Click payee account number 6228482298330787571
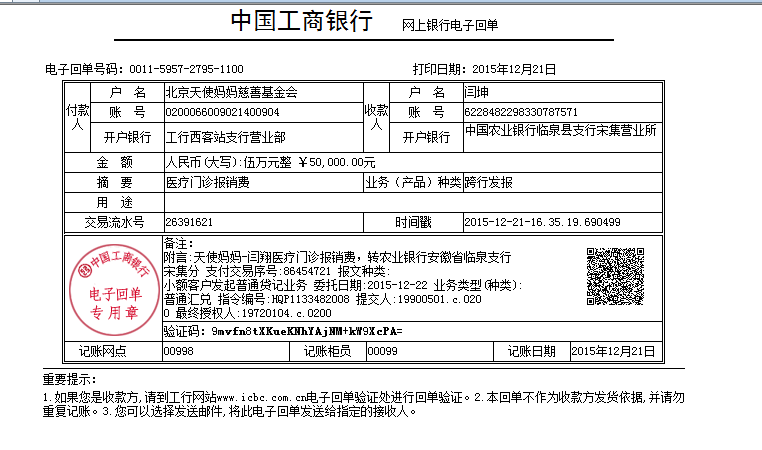Screen dimensions: 762x450 [x=521, y=112]
